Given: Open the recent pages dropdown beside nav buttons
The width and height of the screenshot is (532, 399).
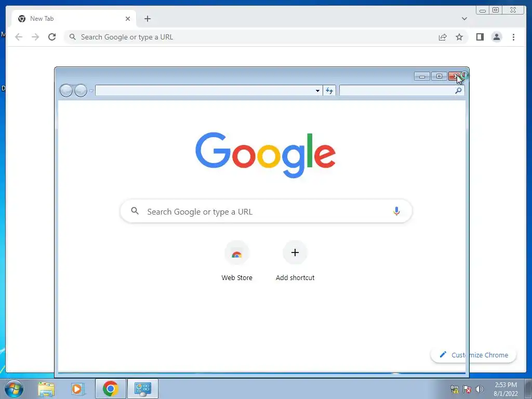Looking at the screenshot, I should click(91, 90).
